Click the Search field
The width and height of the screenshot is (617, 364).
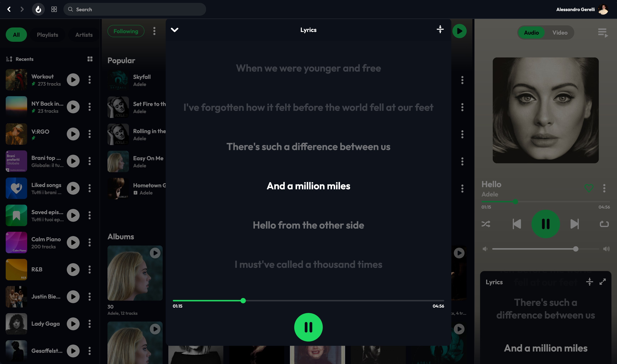[x=134, y=9]
